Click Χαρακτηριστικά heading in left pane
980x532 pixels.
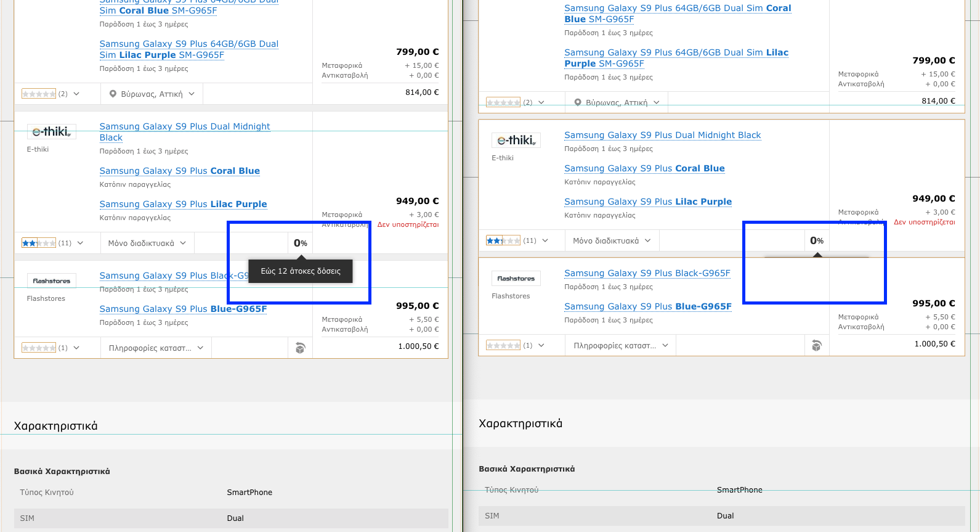point(56,426)
